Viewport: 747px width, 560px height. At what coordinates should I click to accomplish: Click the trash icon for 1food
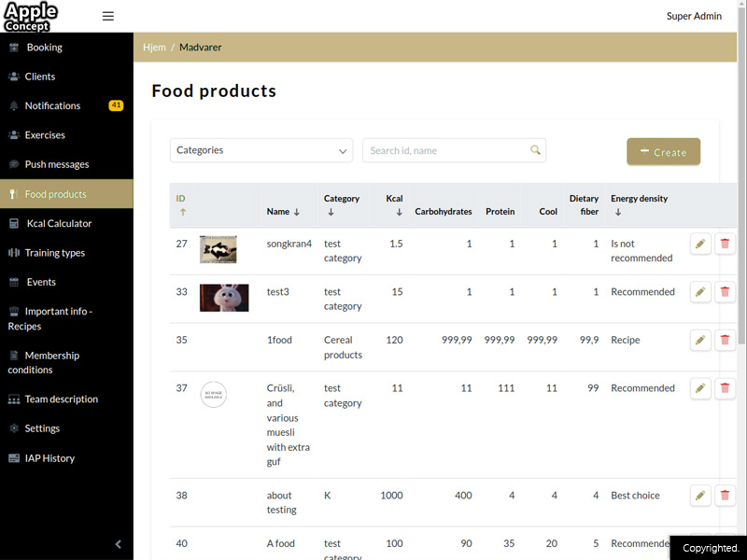725,341
